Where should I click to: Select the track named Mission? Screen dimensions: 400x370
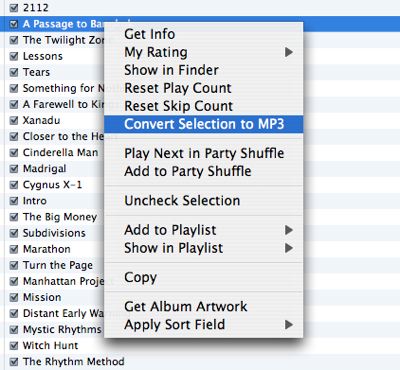(x=42, y=297)
